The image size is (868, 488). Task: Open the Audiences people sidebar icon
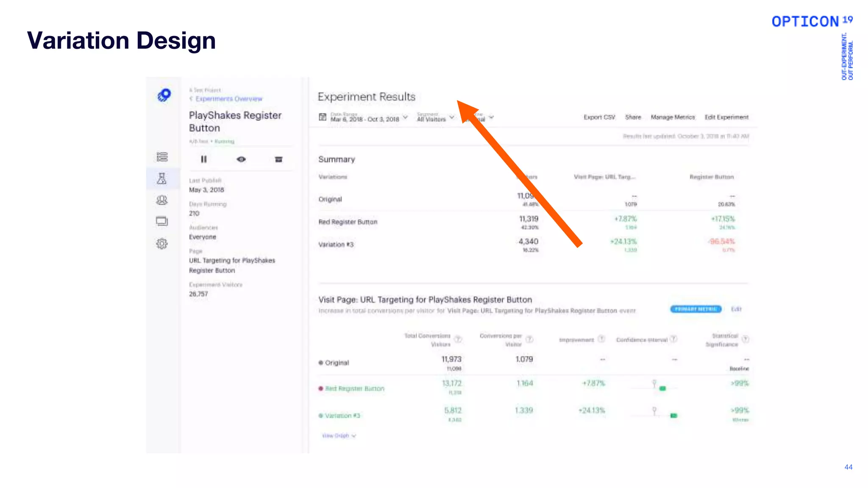point(162,200)
